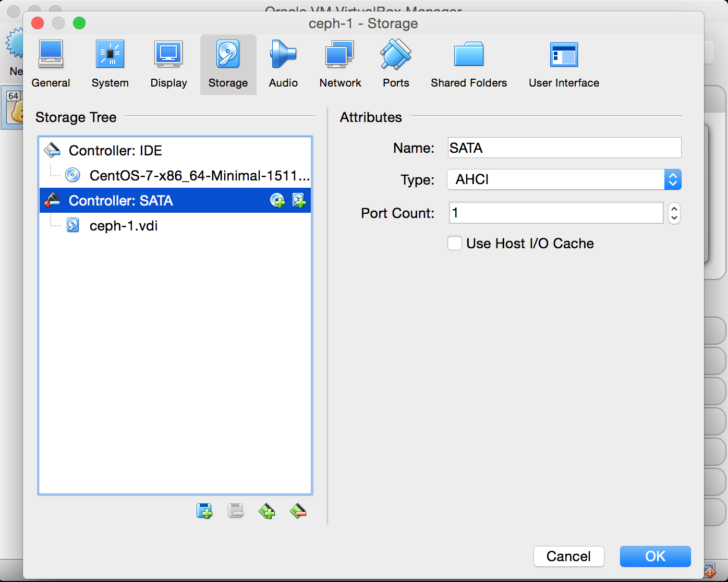Select the ceph-1.vdi disk entry
Viewport: 728px width, 582px height.
click(175, 225)
